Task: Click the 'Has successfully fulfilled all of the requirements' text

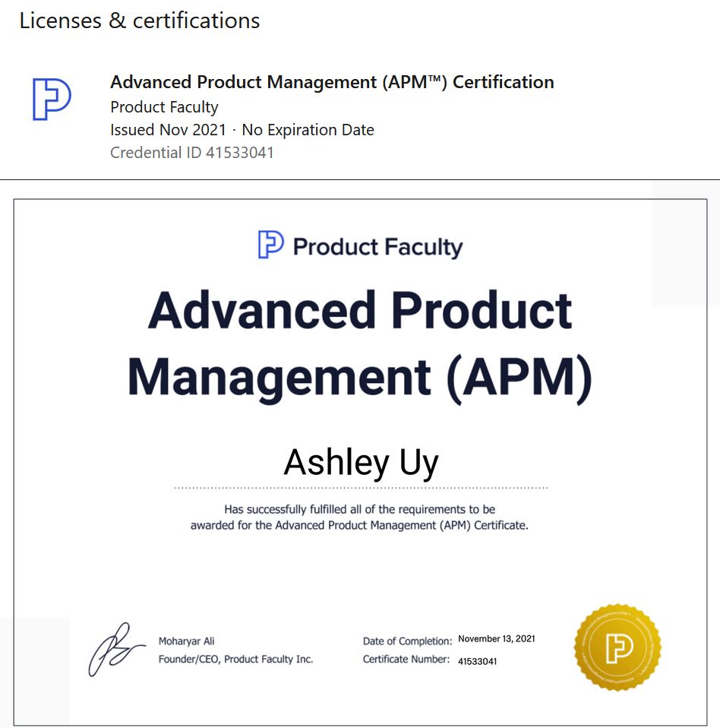Action: click(359, 518)
